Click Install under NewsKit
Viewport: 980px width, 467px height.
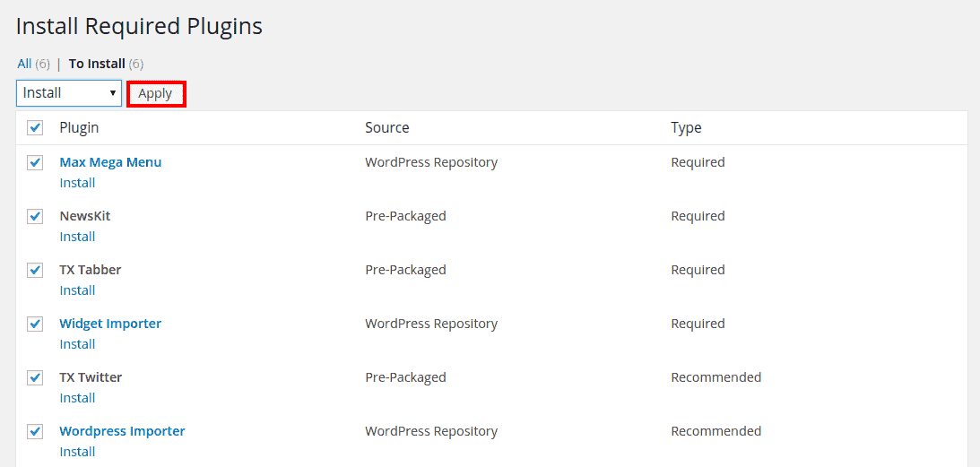77,237
